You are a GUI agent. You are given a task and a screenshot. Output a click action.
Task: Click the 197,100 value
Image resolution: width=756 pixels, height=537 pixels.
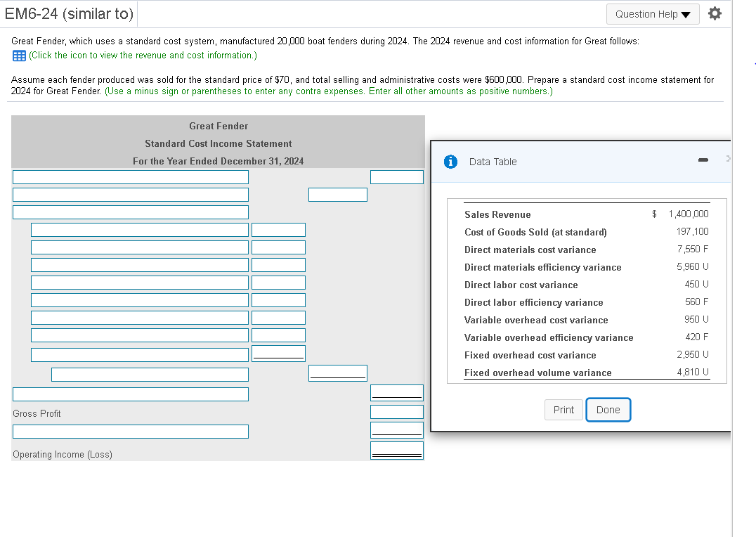click(x=692, y=231)
